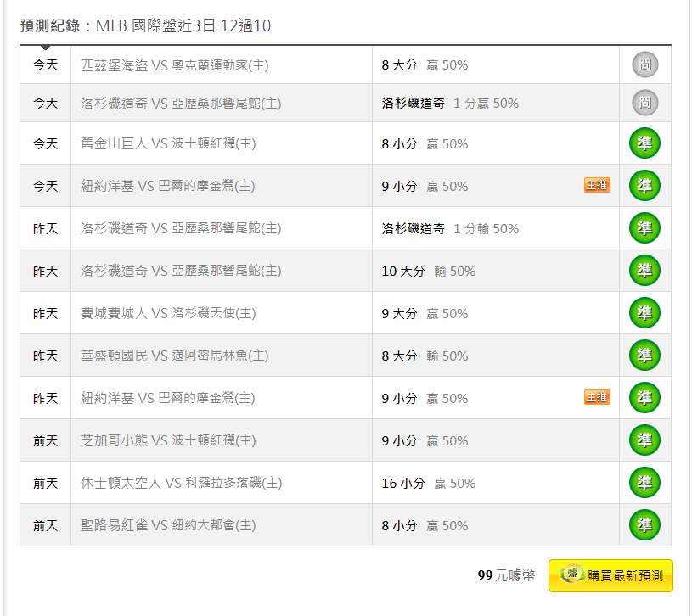Select 芝加哥小熊 VS 波士頓紅襪(主) match

tap(168, 440)
